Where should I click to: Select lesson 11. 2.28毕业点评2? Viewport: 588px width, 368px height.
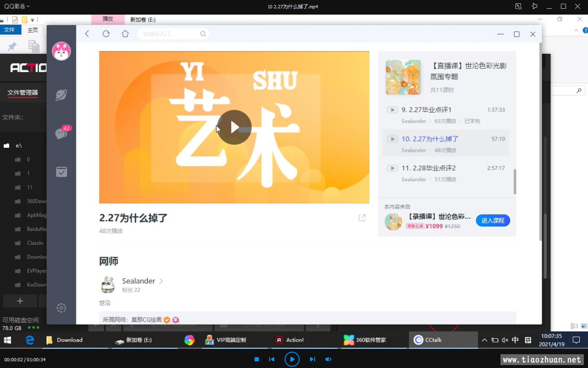point(428,168)
